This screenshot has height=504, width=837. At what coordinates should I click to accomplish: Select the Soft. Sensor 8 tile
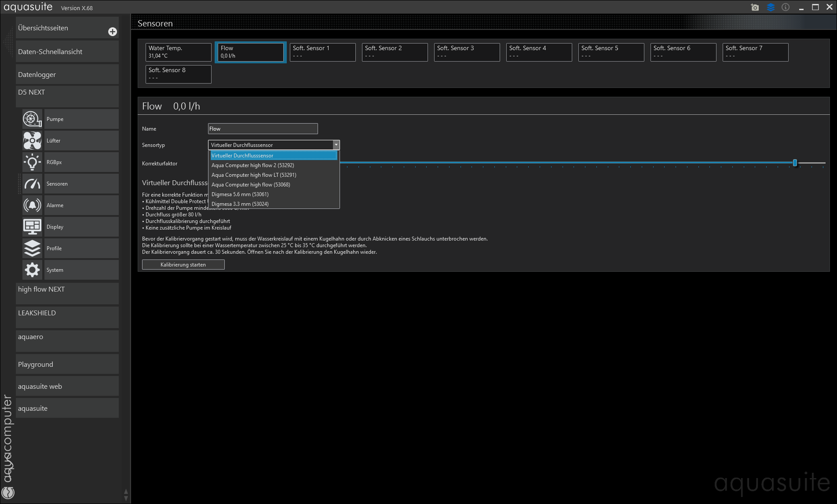pyautogui.click(x=178, y=74)
